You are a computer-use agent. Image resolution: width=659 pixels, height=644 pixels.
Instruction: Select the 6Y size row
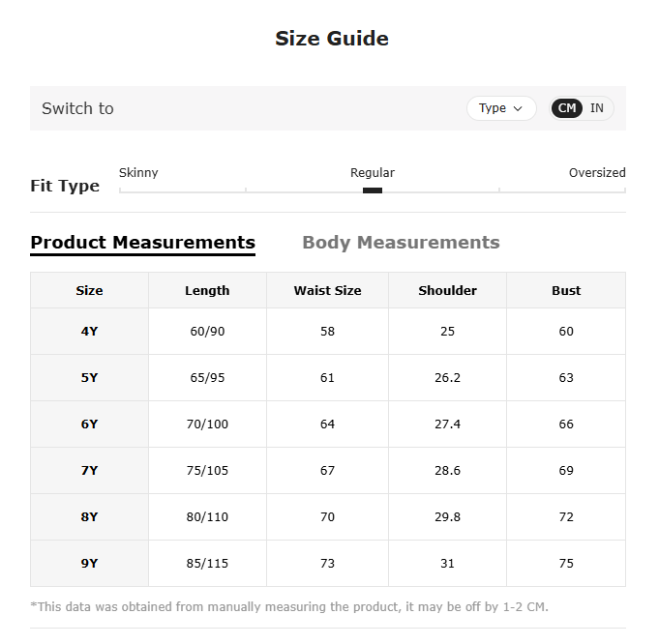point(328,424)
